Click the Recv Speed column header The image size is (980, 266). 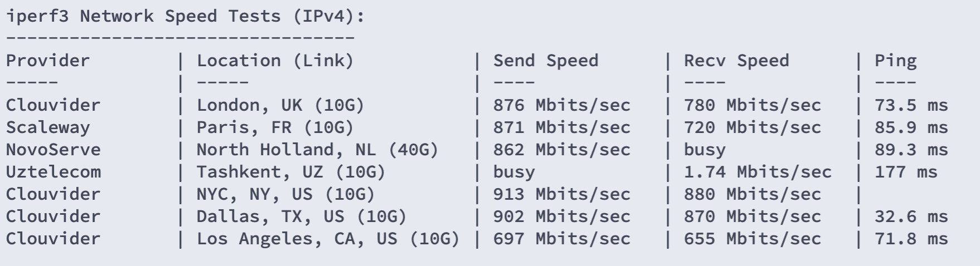click(736, 61)
